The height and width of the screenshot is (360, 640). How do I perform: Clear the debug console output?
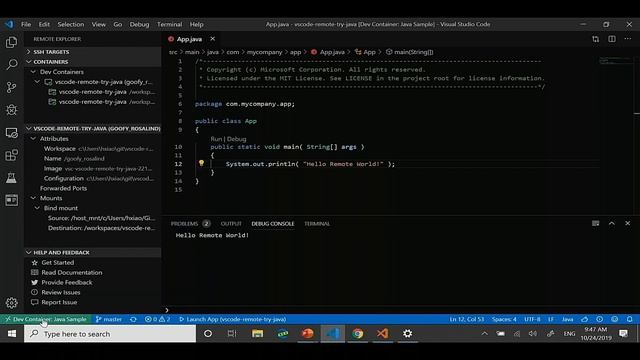click(x=596, y=223)
